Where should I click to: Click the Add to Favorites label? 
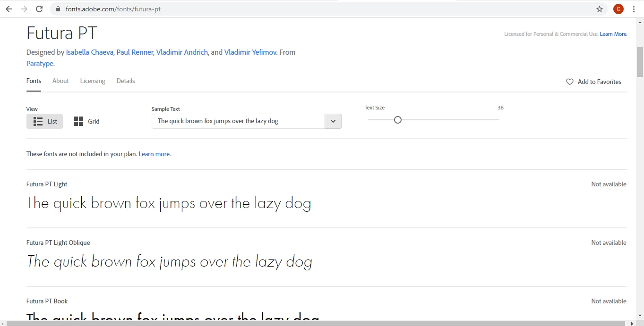tap(600, 82)
